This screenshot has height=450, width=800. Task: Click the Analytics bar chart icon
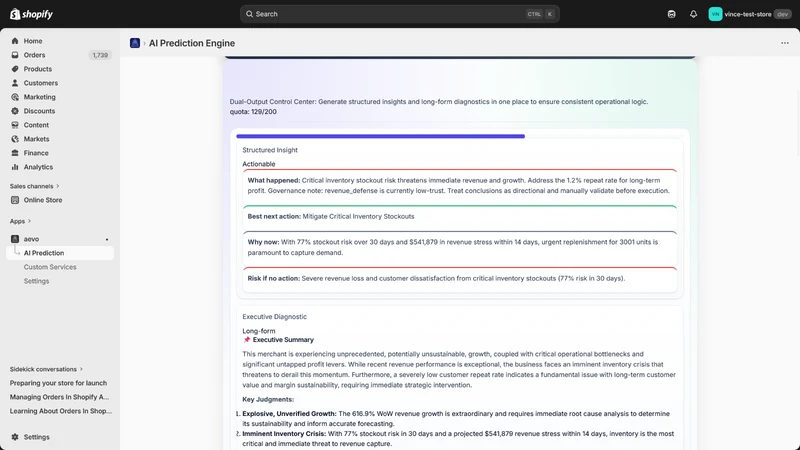[15, 167]
